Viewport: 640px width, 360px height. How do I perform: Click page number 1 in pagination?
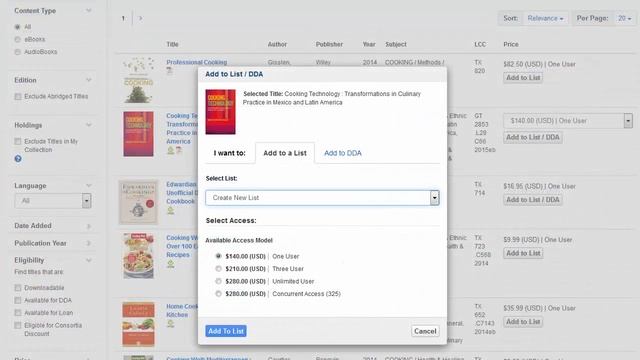coord(123,18)
